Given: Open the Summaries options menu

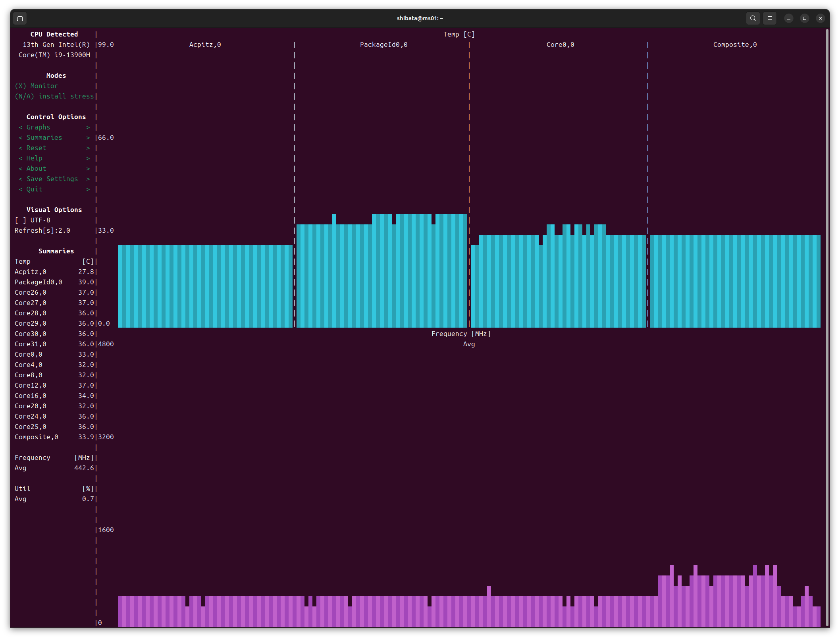Looking at the screenshot, I should click(x=44, y=137).
